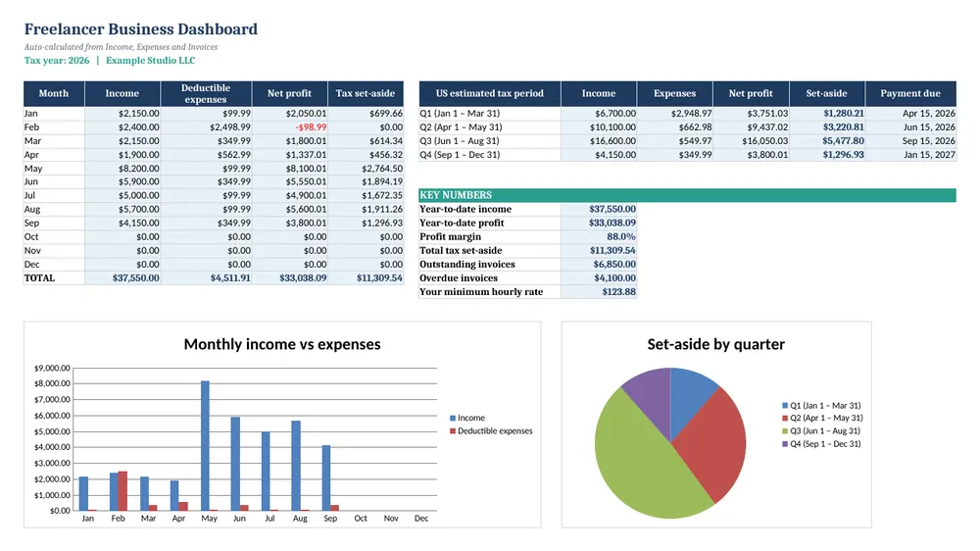Select Aug tax set-aside $1,911.26
Image resolution: width=980 pixels, height=551 pixels.
366,209
